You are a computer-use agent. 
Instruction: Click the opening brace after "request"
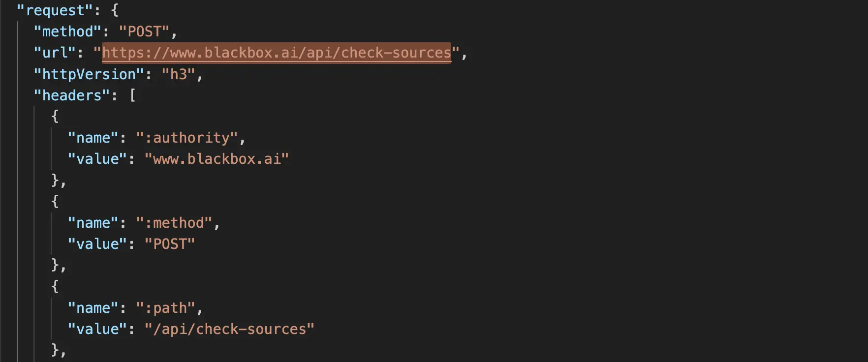point(115,10)
